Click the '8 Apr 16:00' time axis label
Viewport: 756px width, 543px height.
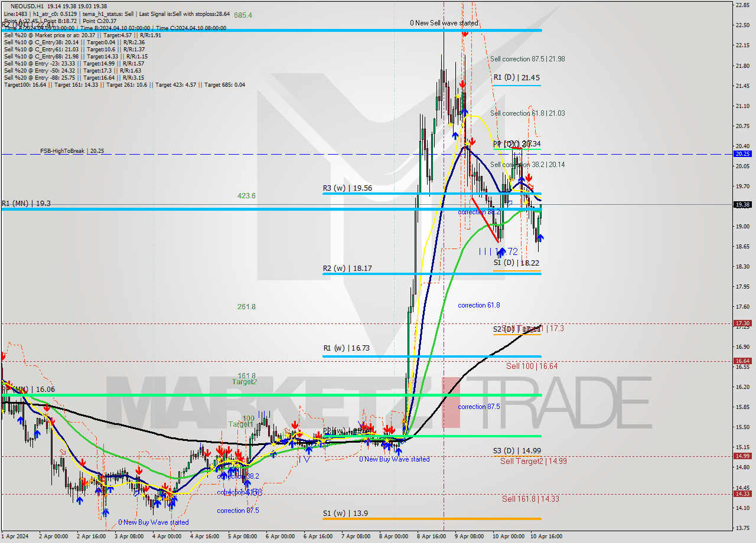432,537
